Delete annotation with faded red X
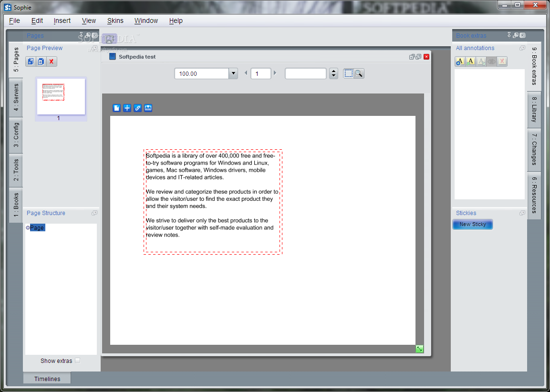Image resolution: width=550 pixels, height=392 pixels. [502, 62]
